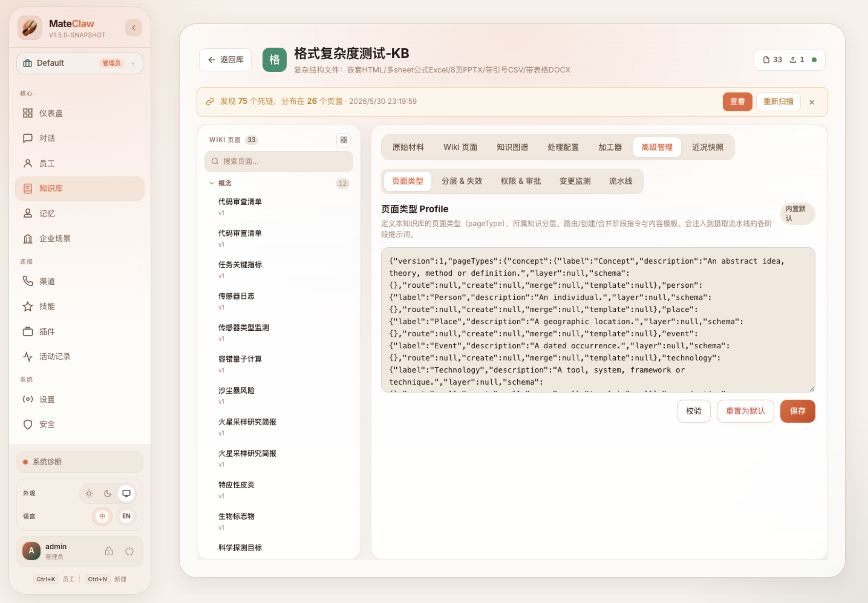Switch to the 近况快照 tab
The image size is (868, 603).
point(707,147)
